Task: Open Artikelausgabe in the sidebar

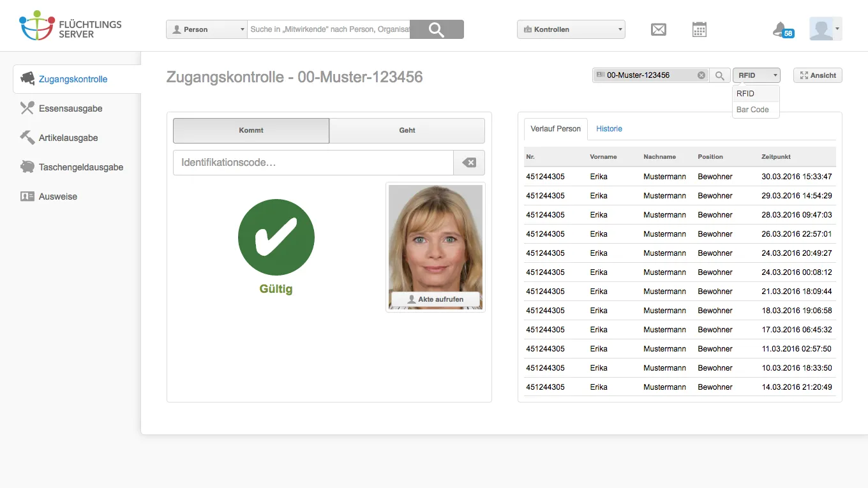Action: pyautogui.click(x=68, y=138)
